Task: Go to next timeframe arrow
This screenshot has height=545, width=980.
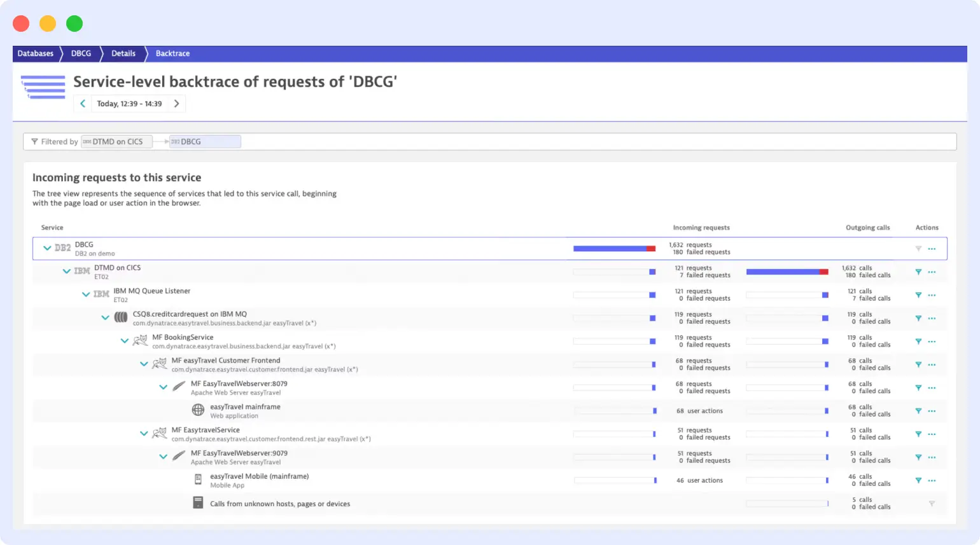Action: pos(177,104)
